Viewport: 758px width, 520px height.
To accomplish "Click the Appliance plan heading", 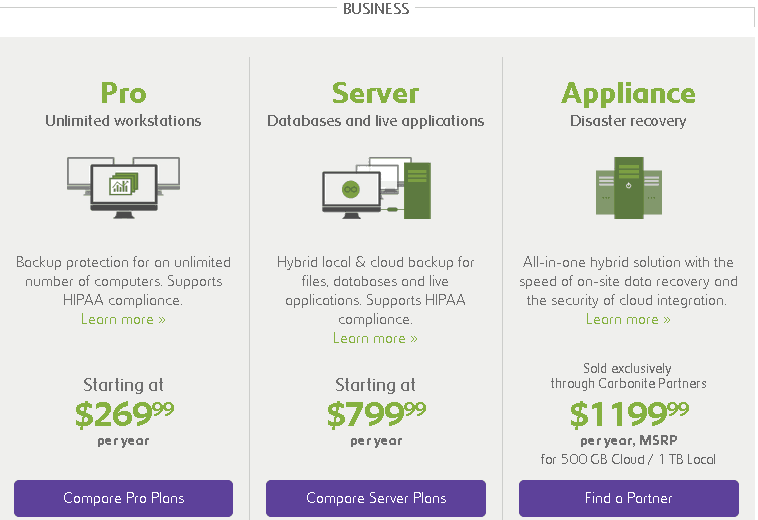I will click(x=628, y=94).
